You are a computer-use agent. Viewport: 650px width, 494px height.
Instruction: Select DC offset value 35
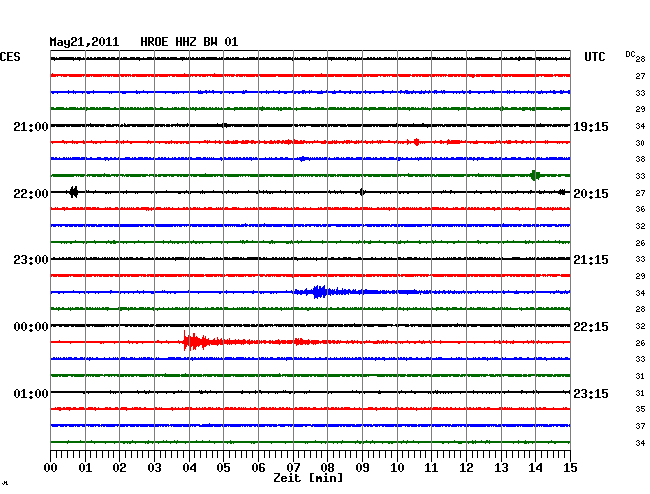click(x=640, y=409)
